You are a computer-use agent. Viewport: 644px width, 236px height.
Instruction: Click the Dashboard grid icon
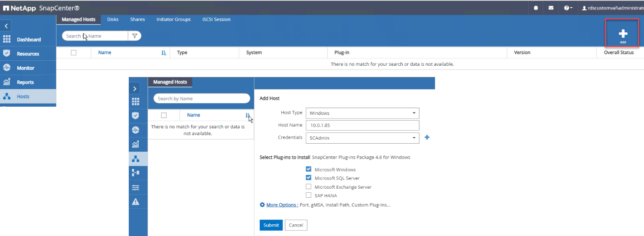[x=7, y=39]
